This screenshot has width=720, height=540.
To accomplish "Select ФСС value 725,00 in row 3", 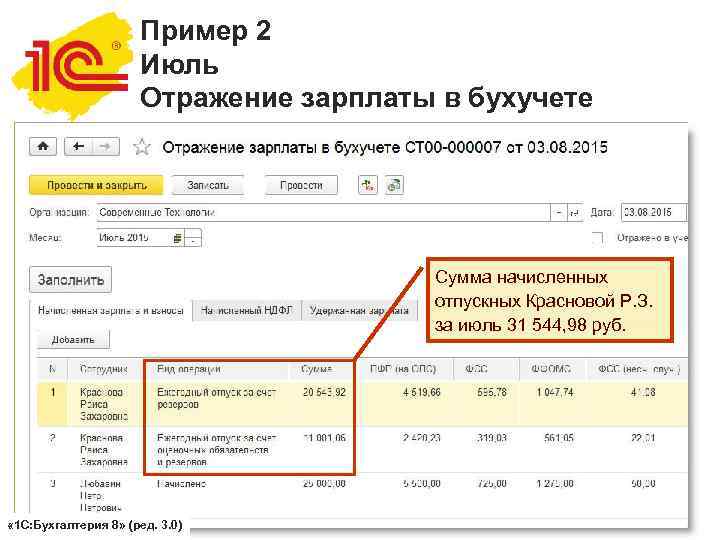I will point(492,484).
